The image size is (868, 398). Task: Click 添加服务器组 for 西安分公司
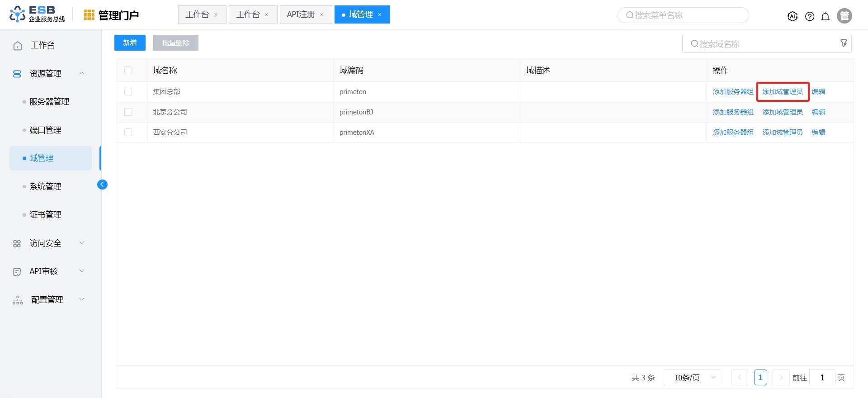pyautogui.click(x=733, y=133)
